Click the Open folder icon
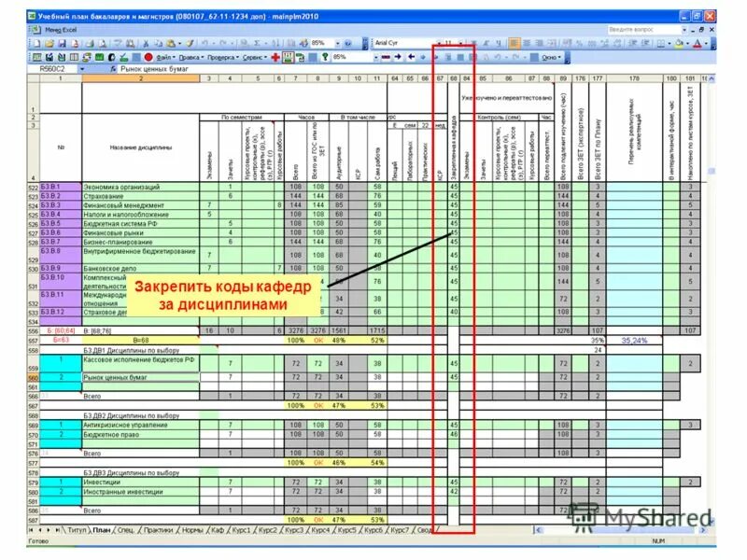Viewport: 747px width, 560px height. tap(49, 43)
